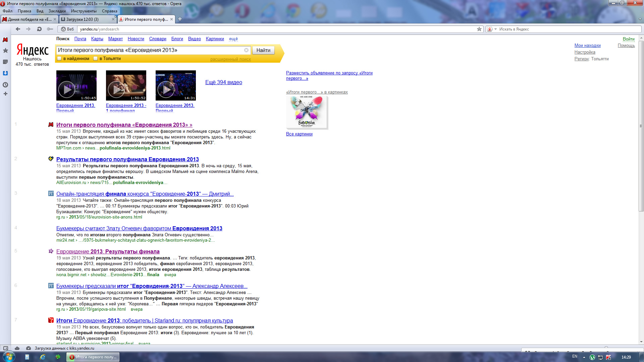Expand the "ещё" services dropdown
The image size is (644, 362).
coord(233,39)
